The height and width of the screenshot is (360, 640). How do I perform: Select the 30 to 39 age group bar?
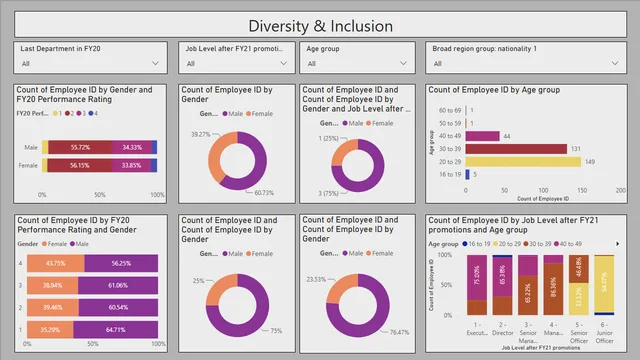point(516,149)
